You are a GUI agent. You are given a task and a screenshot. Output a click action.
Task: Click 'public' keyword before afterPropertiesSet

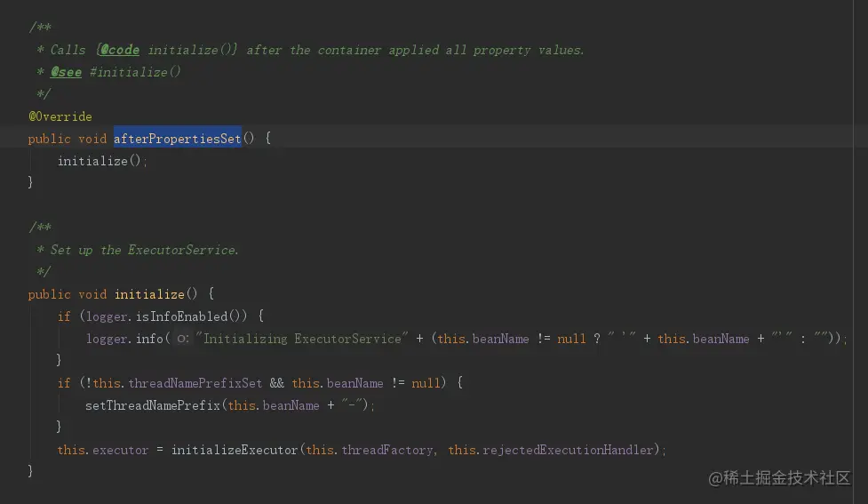[49, 139]
